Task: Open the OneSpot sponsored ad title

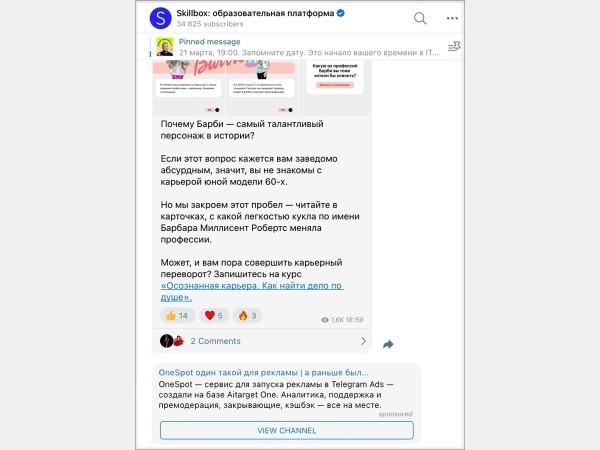Action: coord(263,372)
